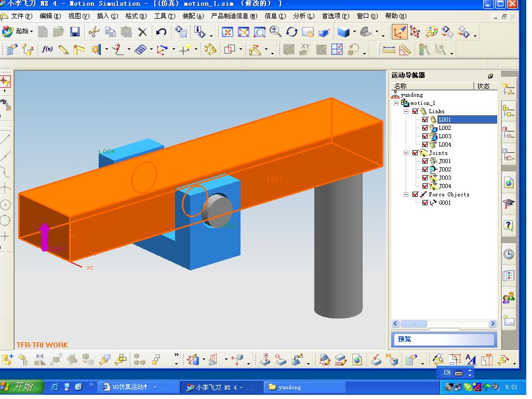This screenshot has height=399, width=532.
Task: Click the highlighted WCS orientation icon
Action: pyautogui.click(x=400, y=32)
